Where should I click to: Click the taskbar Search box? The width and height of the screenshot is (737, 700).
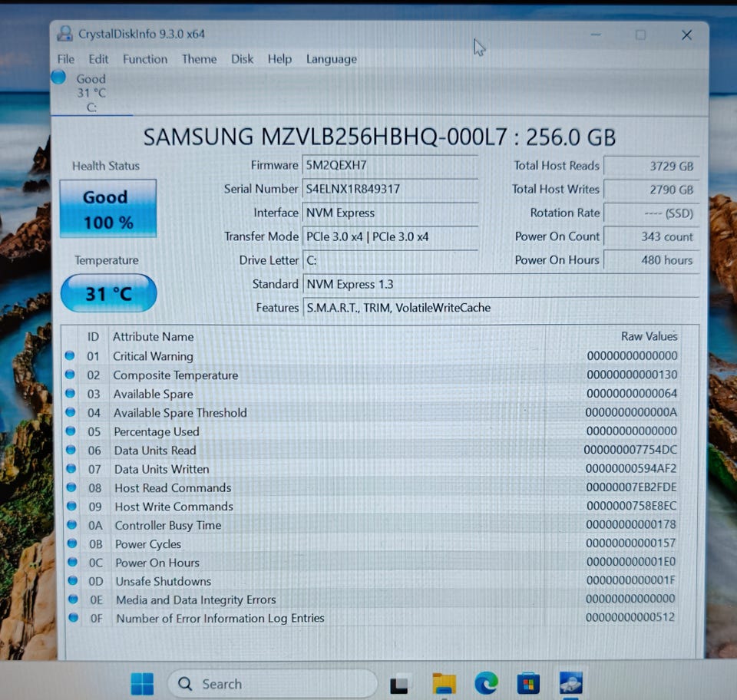(273, 683)
